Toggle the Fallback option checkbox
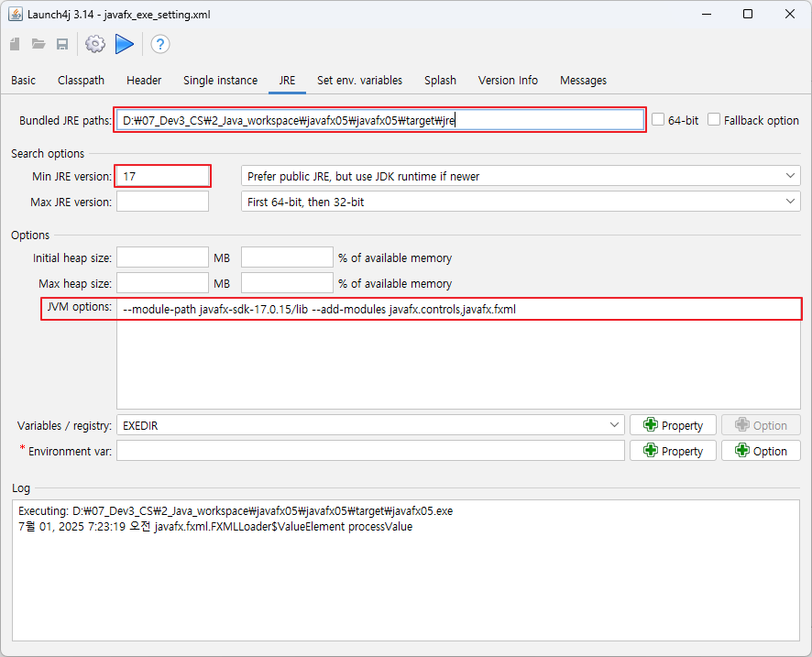The image size is (812, 657). (x=714, y=120)
